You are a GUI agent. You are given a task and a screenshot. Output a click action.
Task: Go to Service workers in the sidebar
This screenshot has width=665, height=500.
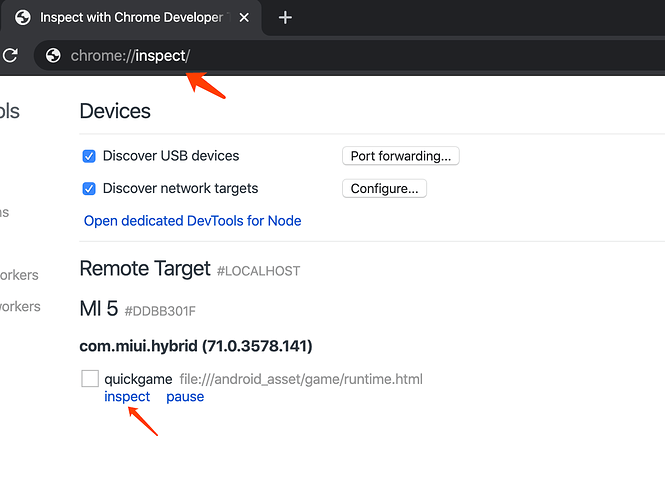pyautogui.click(x=18, y=306)
